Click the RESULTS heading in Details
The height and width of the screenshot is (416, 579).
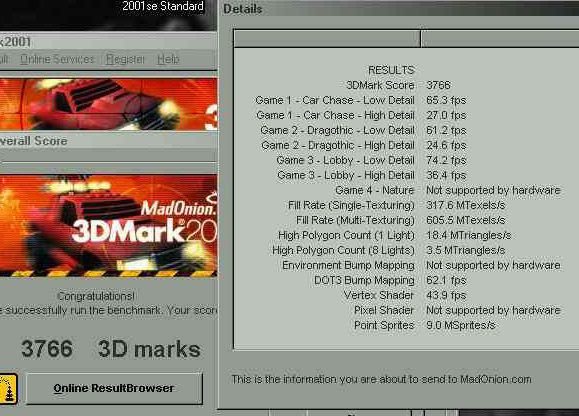pyautogui.click(x=391, y=70)
